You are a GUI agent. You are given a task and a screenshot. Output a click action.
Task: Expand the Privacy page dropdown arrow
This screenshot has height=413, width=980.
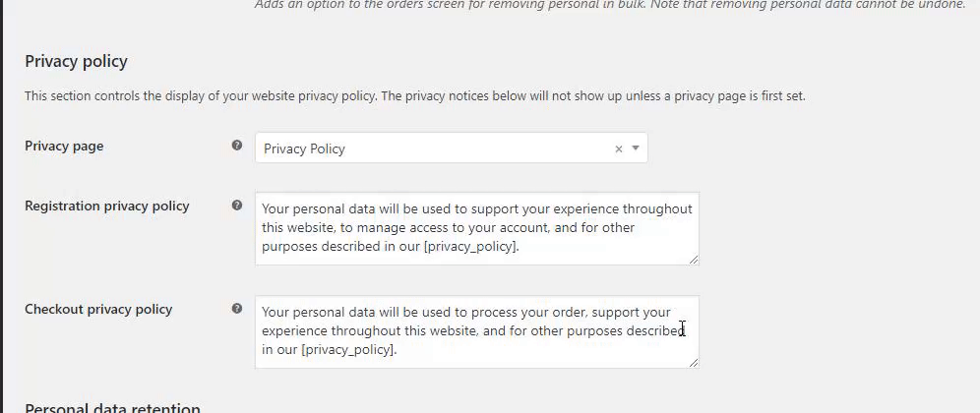636,148
